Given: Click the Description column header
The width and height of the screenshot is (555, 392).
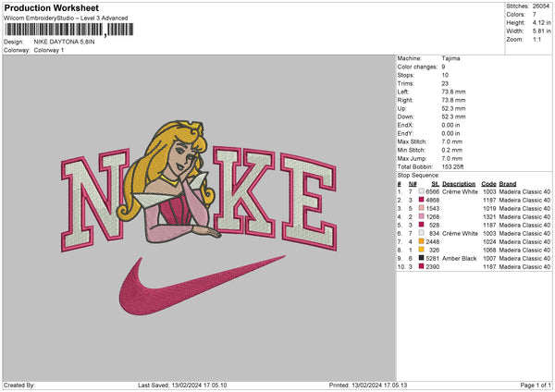Looking at the screenshot, I should click(x=459, y=184).
